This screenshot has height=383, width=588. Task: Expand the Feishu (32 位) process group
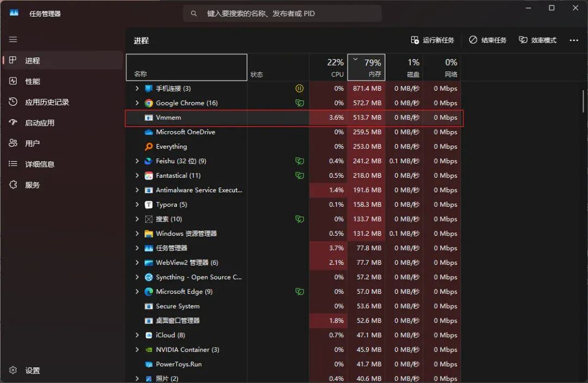(137, 161)
